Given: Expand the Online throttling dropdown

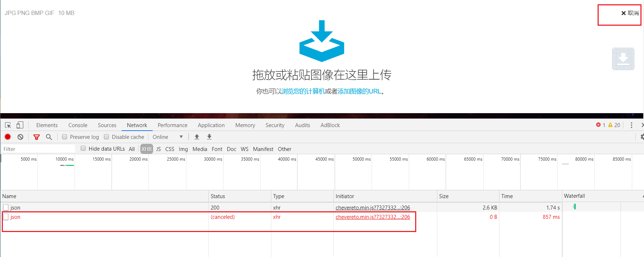Looking at the screenshot, I should pyautogui.click(x=168, y=137).
